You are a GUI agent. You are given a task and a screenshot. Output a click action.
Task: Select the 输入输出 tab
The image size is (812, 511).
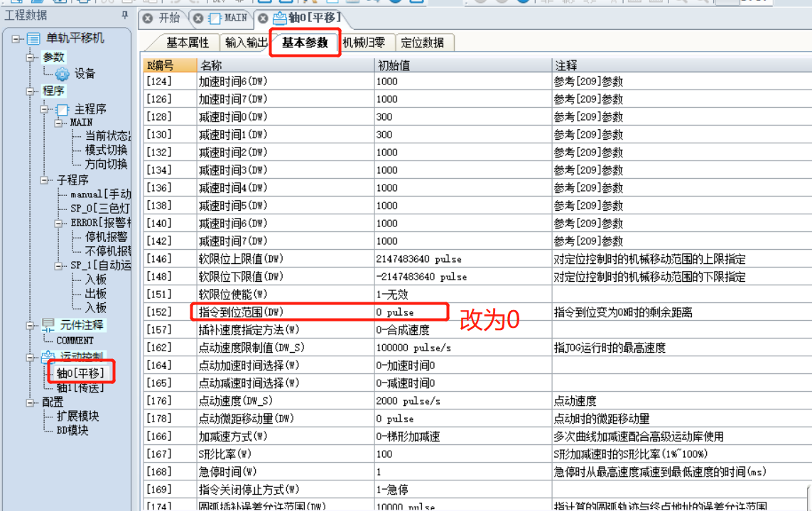point(246,43)
